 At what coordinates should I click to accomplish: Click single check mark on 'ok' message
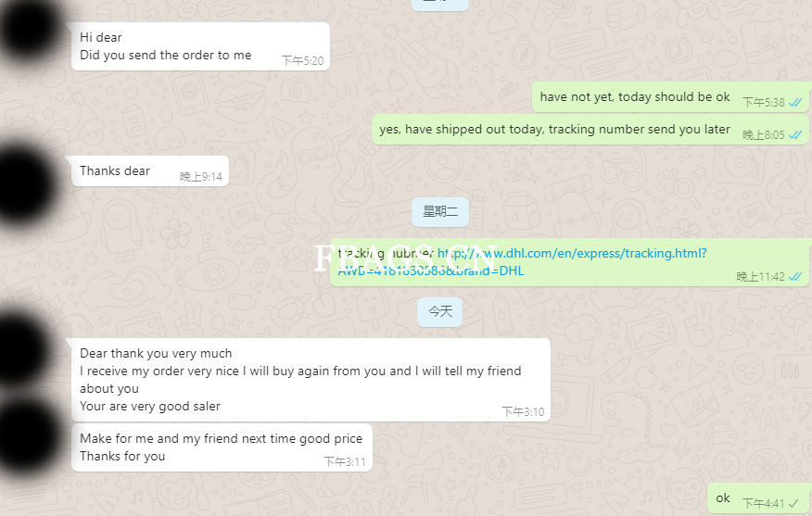pyautogui.click(x=793, y=503)
